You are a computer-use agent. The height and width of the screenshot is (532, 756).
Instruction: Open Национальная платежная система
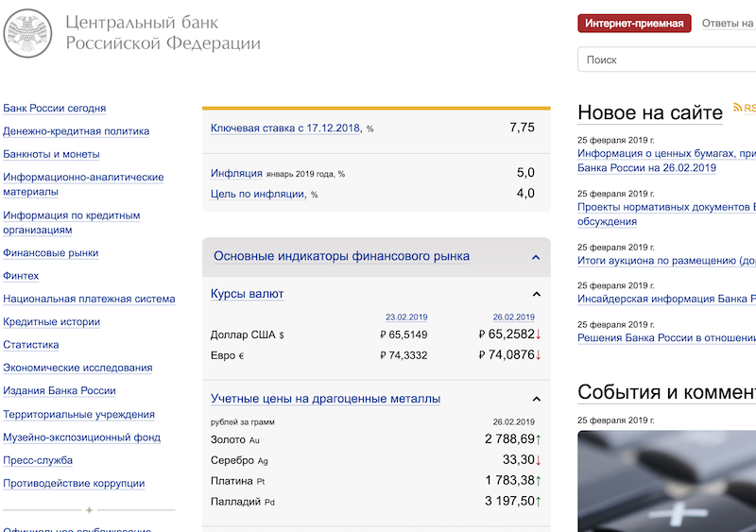tap(89, 299)
